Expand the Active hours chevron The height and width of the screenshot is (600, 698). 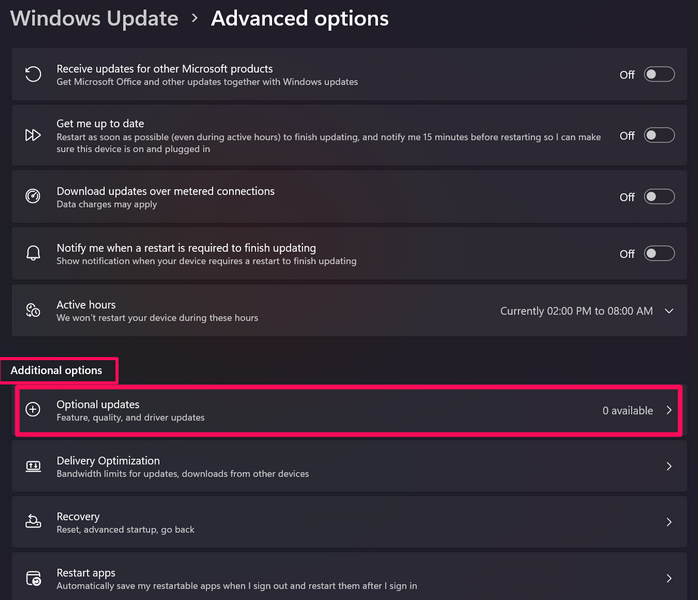669,311
